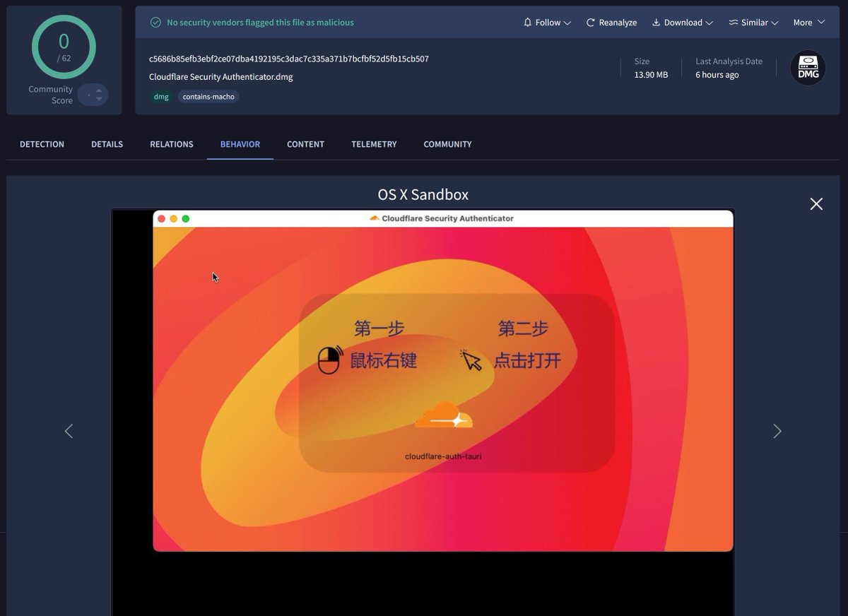848x616 pixels.
Task: Click the green zoom button in sandbox window
Action: click(186, 219)
